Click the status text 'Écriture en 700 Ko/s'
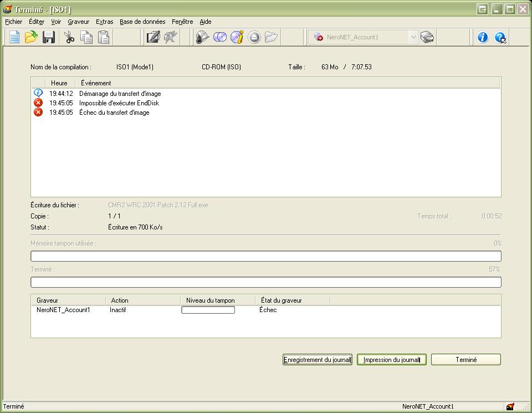Viewport: 532px width, 413px height. pyautogui.click(x=135, y=227)
